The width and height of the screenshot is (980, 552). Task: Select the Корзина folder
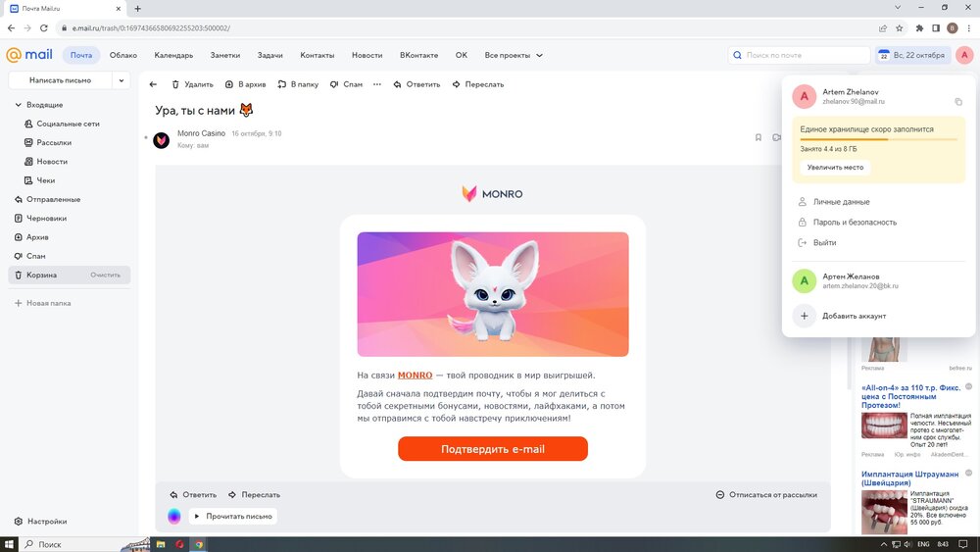(41, 276)
